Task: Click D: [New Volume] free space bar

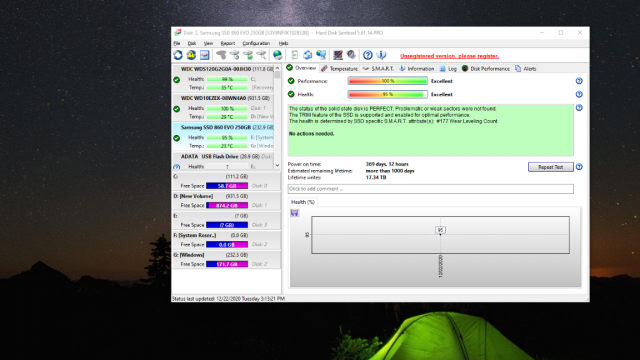Action: 227,205
